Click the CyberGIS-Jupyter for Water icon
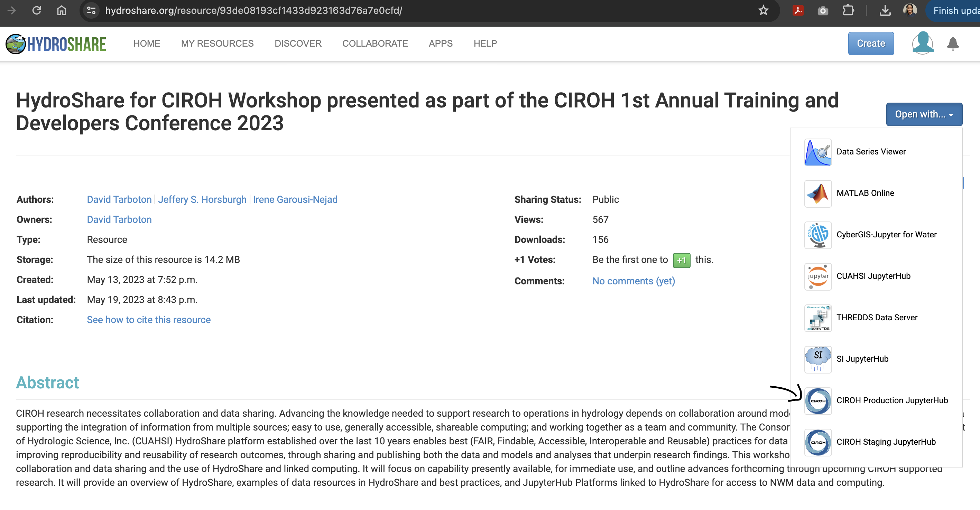980x510 pixels. point(818,235)
